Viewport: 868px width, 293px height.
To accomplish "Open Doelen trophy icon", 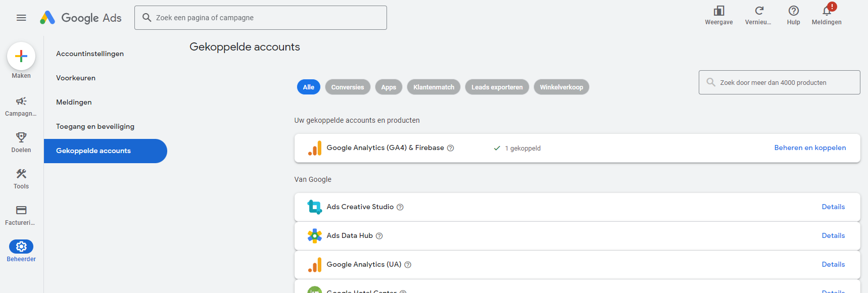I will tap(21, 137).
